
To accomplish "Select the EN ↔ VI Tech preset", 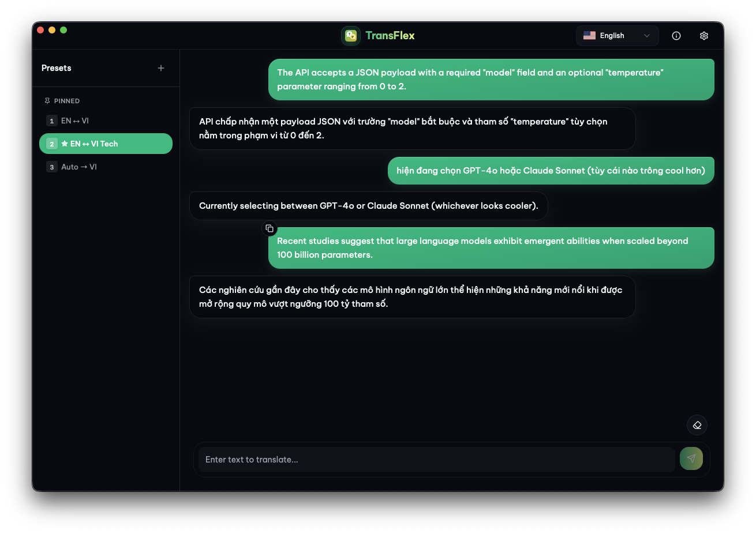I will (106, 144).
